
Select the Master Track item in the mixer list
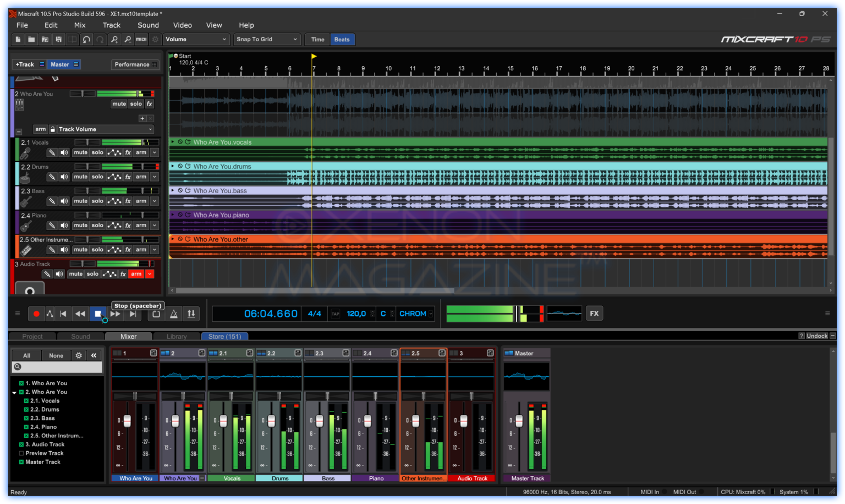42,462
